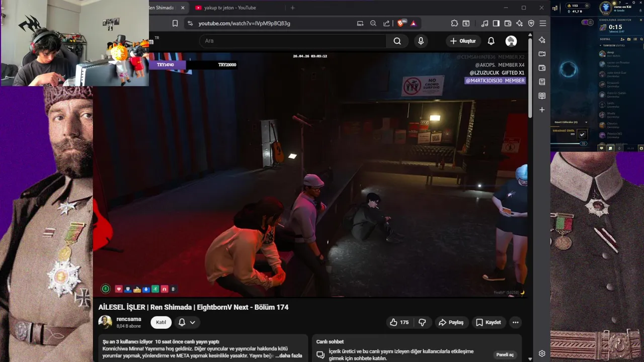Open the browser hamburger main menu
This screenshot has width=644, height=362.
(x=543, y=23)
